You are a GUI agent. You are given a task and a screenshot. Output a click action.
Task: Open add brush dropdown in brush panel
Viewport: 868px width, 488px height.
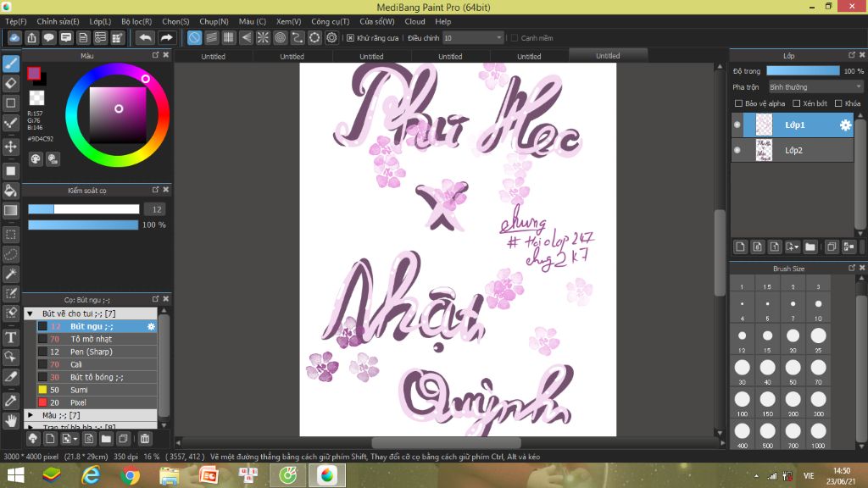click(70, 439)
